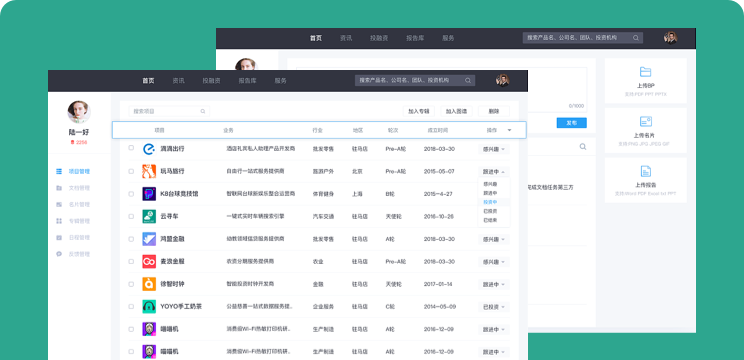744x360 pixels.
Task: Click the 搜索项目 input field
Action: (x=169, y=111)
